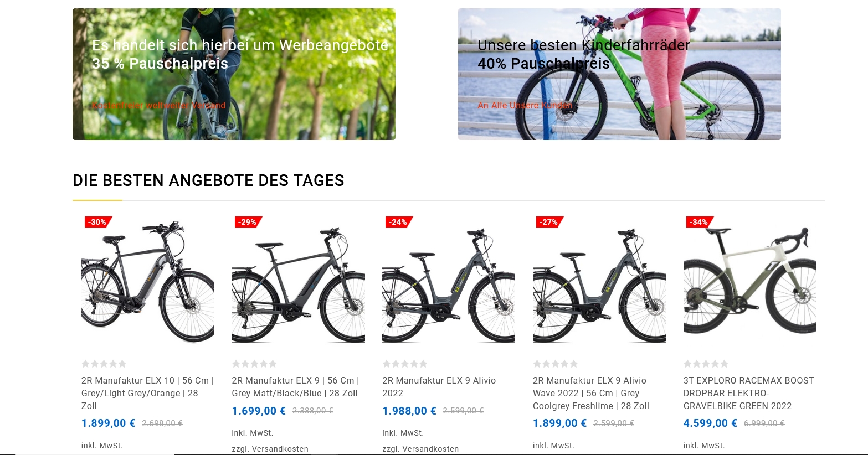This screenshot has width=868, height=455.
Task: Open 3T EXPLORO RACEMAX BOOST product title
Action: pos(749,393)
